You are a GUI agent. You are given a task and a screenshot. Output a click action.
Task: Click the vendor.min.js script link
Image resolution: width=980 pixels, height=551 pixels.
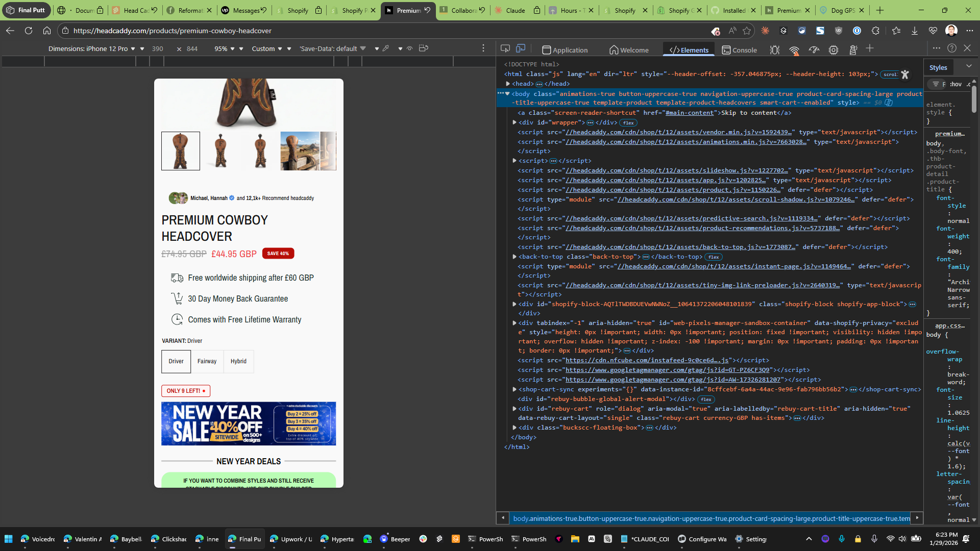[679, 132]
